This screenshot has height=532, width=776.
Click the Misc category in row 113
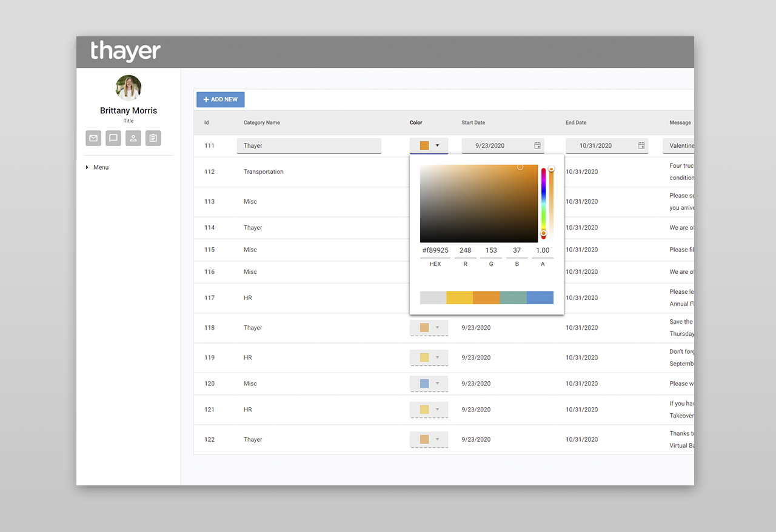(x=250, y=201)
